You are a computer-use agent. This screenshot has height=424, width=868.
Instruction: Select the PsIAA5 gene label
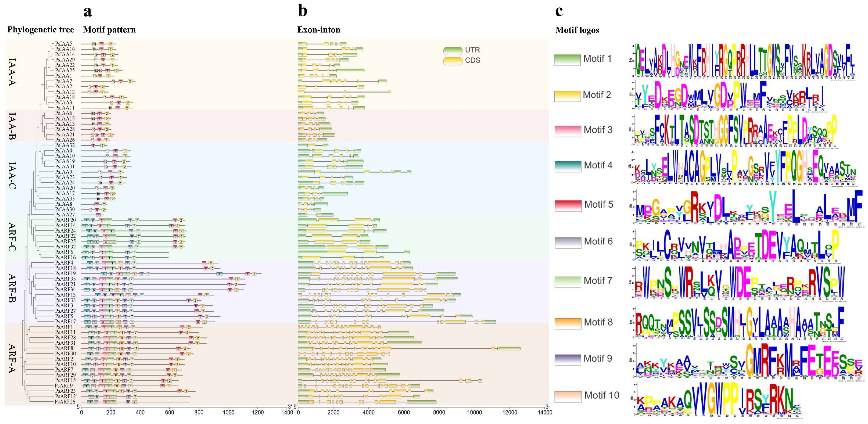63,44
